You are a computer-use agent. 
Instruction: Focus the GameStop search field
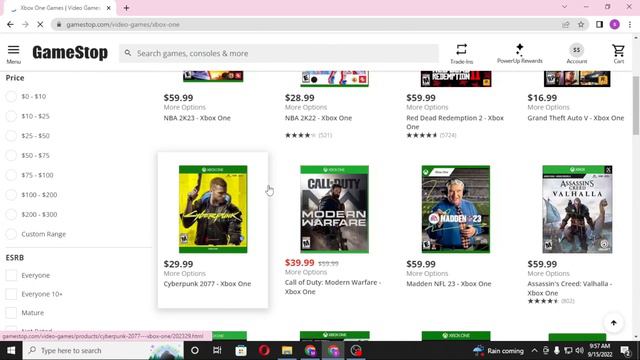pos(279,53)
